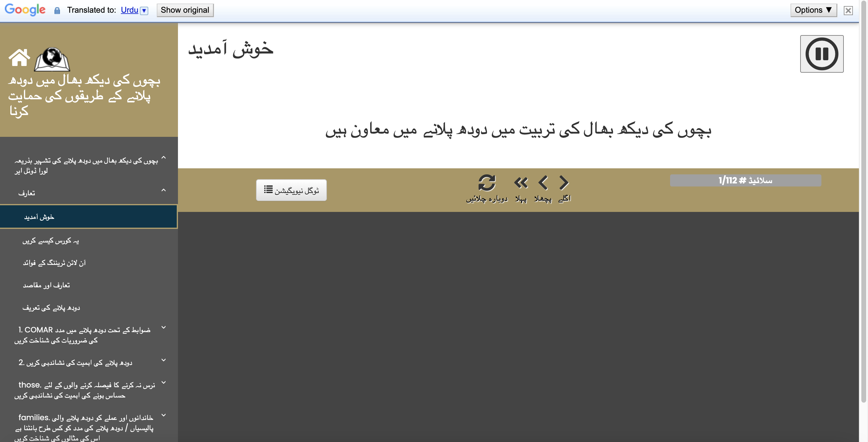868x442 pixels.
Task: Toggle the navigation panel button
Action: coord(291,190)
